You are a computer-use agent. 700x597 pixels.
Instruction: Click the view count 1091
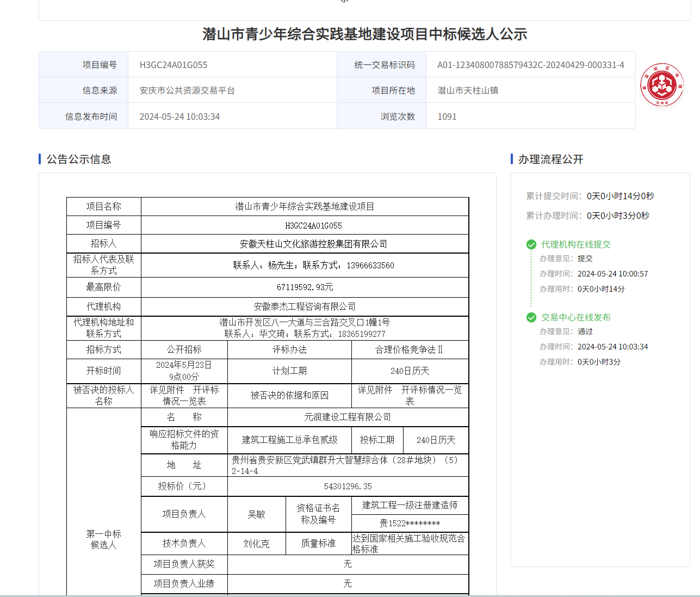(447, 116)
